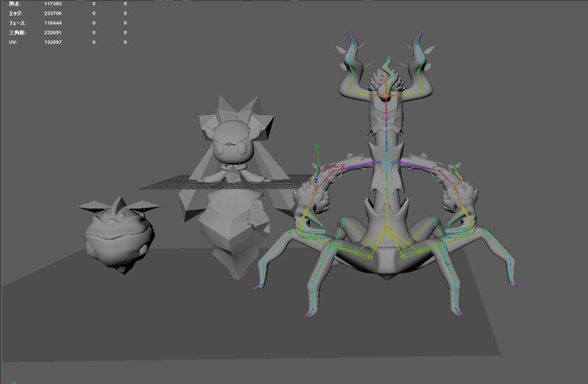Click the vertex count value 117385

pyautogui.click(x=53, y=3)
